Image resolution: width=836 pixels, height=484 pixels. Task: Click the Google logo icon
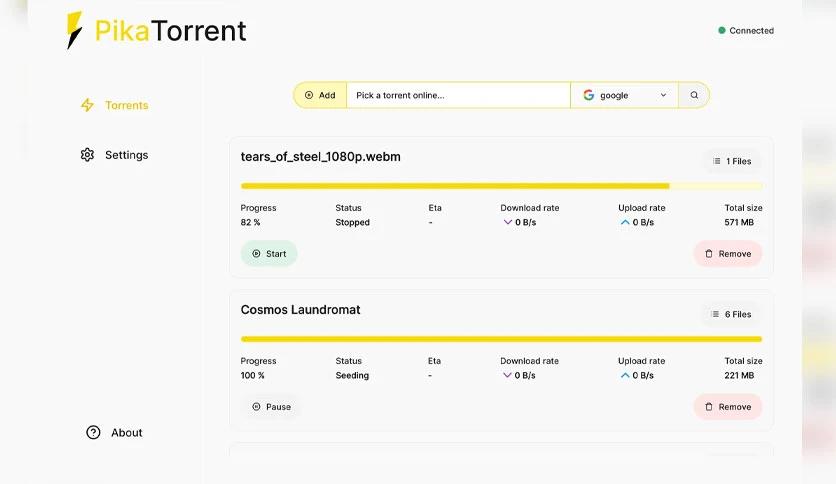click(589, 95)
